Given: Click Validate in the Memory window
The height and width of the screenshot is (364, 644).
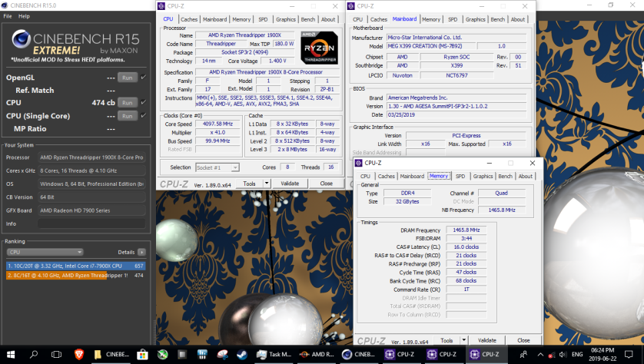Looking at the screenshot, I should point(487,340).
